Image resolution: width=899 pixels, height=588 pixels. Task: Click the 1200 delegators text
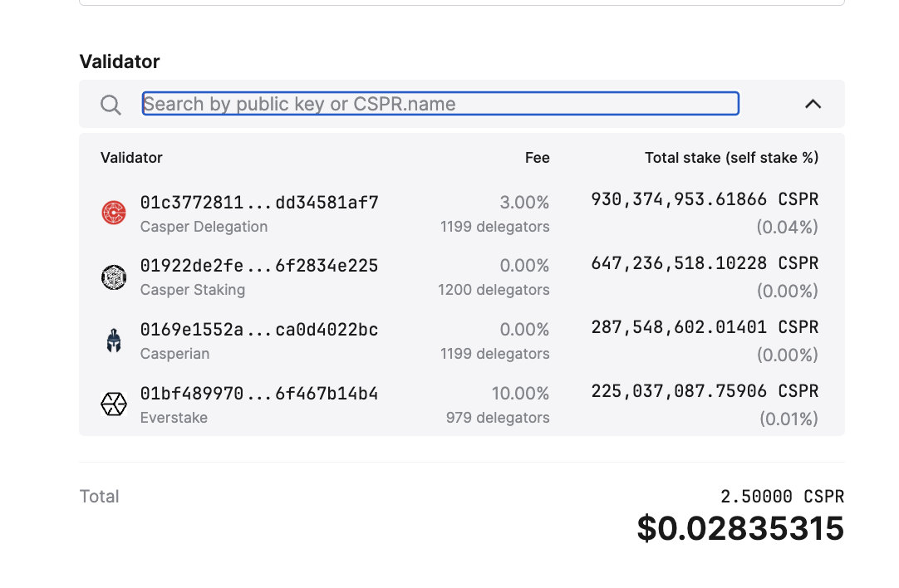tap(494, 290)
